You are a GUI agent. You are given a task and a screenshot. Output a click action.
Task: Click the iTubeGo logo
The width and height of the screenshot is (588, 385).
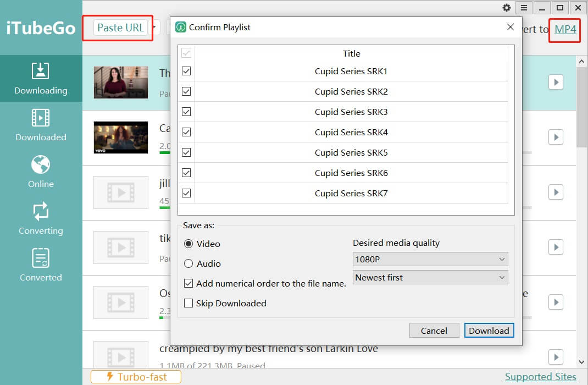[x=41, y=28]
